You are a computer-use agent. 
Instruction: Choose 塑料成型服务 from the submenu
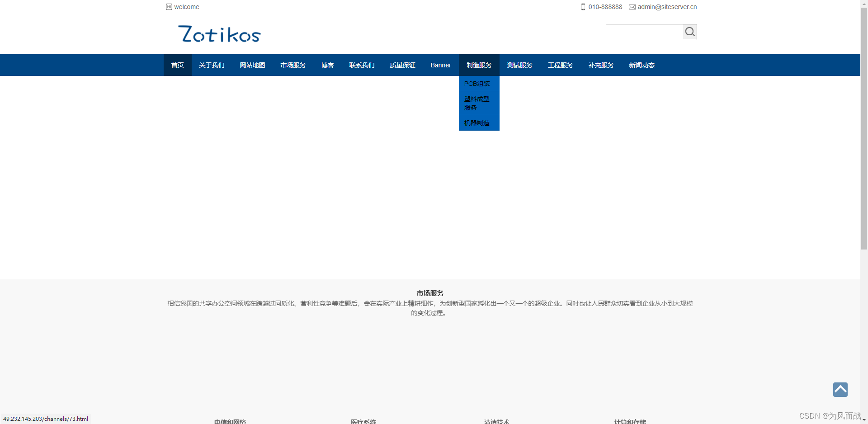click(x=479, y=103)
